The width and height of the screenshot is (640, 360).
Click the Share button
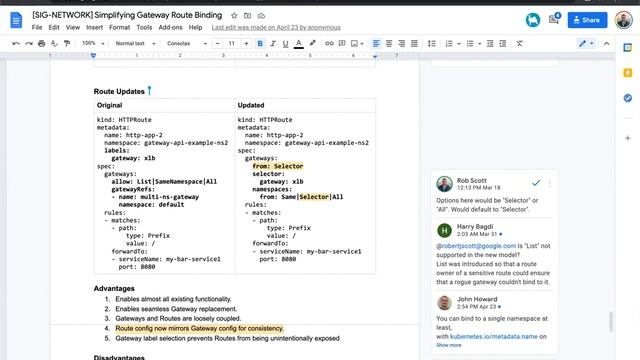click(x=587, y=20)
